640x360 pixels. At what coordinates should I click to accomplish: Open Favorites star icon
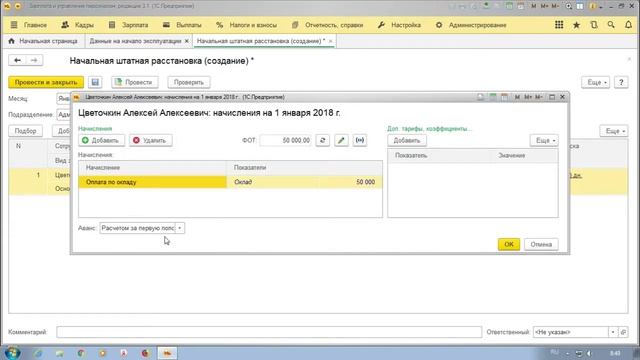[576, 25]
